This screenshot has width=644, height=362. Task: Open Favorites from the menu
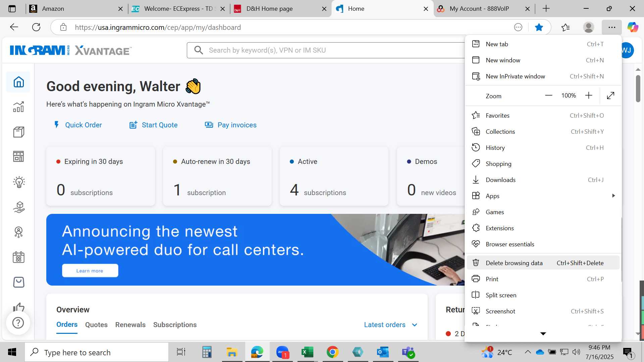tap(543, 116)
